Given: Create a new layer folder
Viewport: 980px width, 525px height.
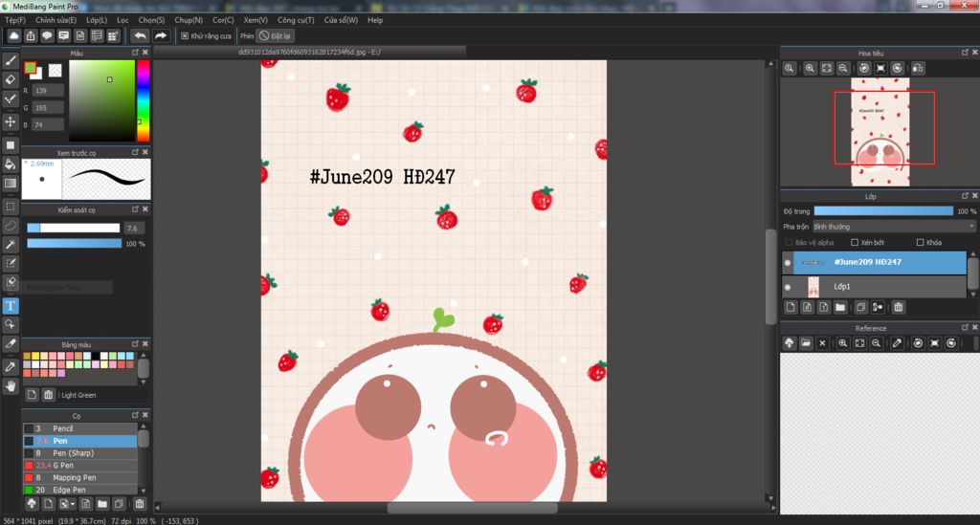Looking at the screenshot, I should pos(840,307).
